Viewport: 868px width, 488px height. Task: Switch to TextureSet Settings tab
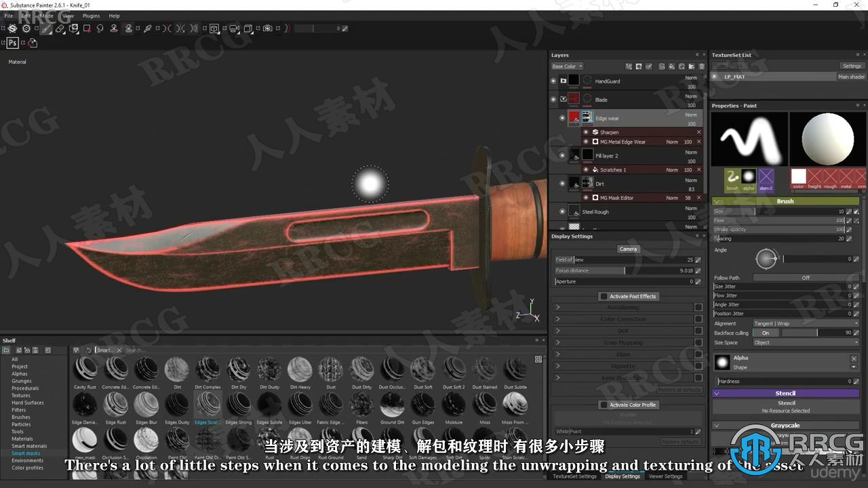[574, 476]
